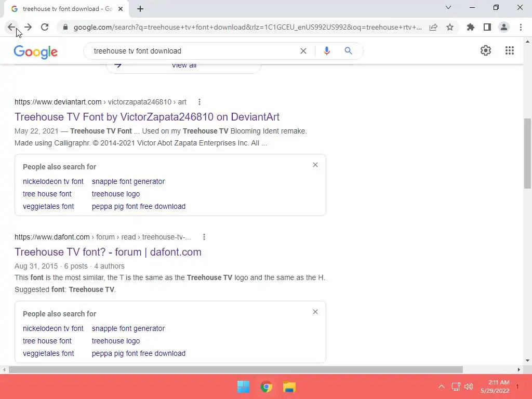Screen dimensions: 532x399
Task: Open Chrome three-dot menu
Action: point(521,27)
